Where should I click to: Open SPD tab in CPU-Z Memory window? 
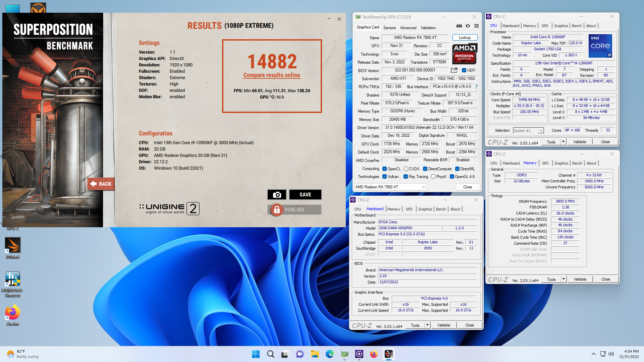click(545, 163)
